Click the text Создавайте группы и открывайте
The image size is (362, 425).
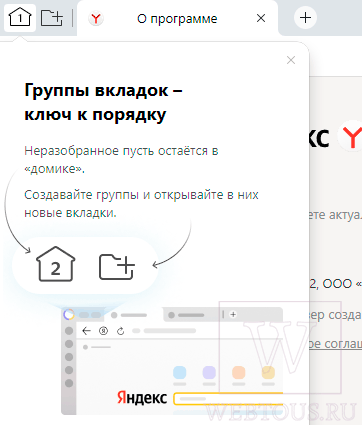point(124,195)
